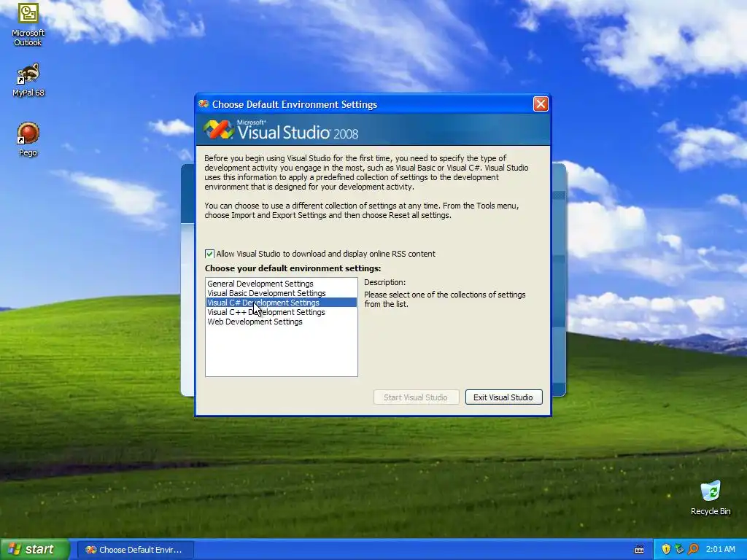Select the MyPal 68 desktop shortcut
The height and width of the screenshot is (560, 747).
[x=28, y=80]
